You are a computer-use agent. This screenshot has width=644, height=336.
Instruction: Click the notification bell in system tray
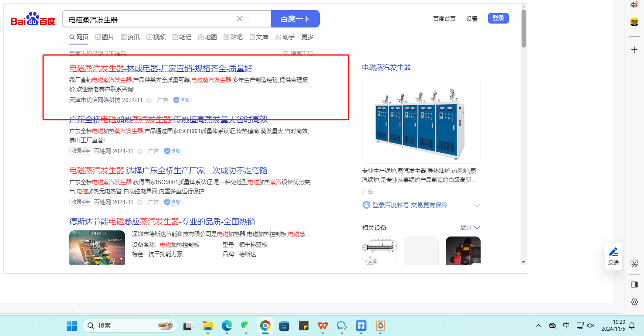pos(632,326)
